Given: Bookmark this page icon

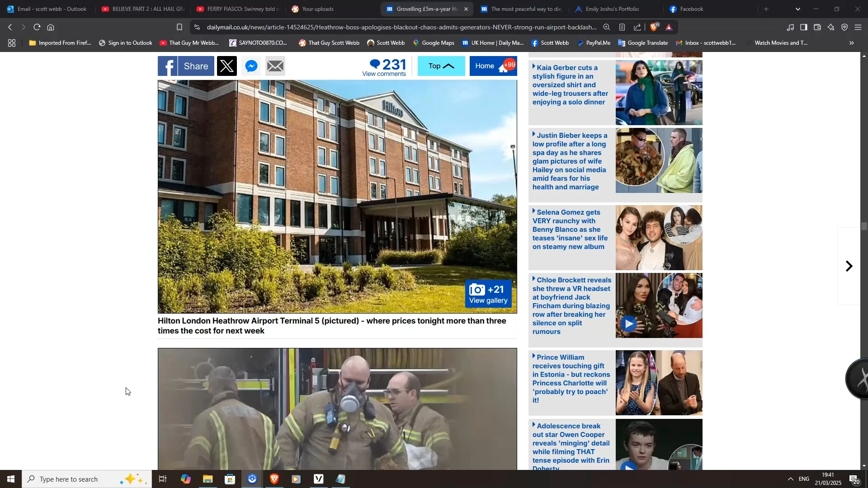Looking at the screenshot, I should coord(179,27).
